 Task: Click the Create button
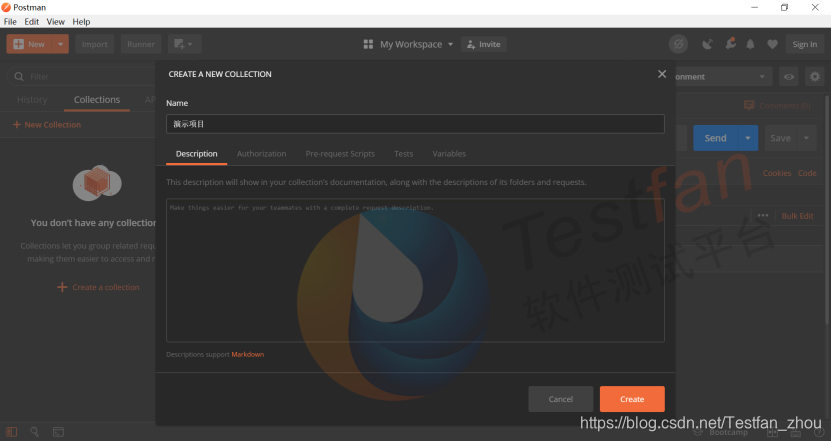(x=632, y=399)
